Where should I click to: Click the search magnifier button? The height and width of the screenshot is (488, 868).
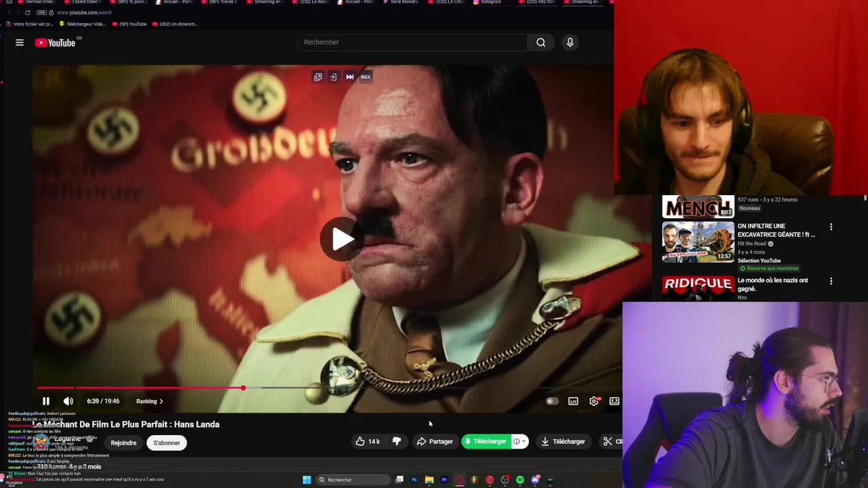[x=540, y=42]
